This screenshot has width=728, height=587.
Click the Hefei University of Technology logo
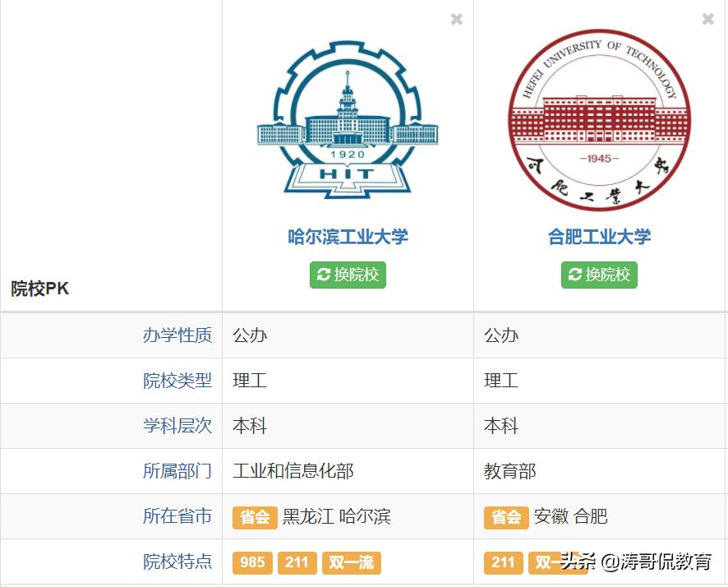599,119
